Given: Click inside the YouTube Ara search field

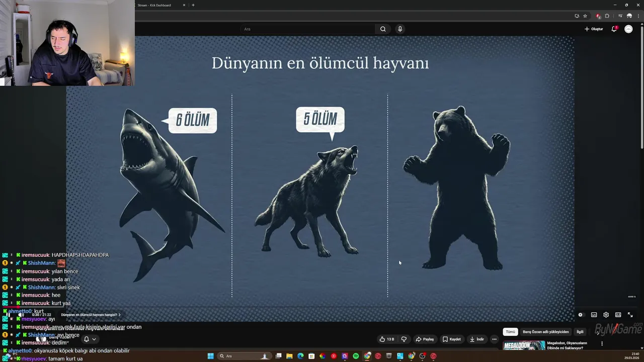Looking at the screenshot, I should click(308, 29).
